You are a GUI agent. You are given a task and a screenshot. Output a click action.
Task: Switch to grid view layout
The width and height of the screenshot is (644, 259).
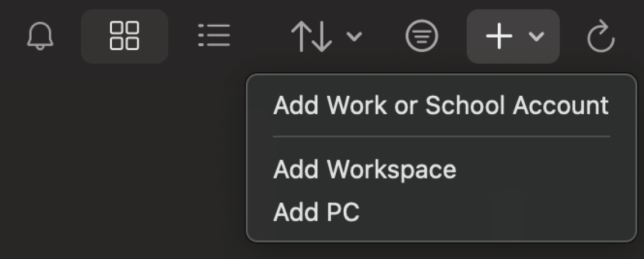coord(124,36)
